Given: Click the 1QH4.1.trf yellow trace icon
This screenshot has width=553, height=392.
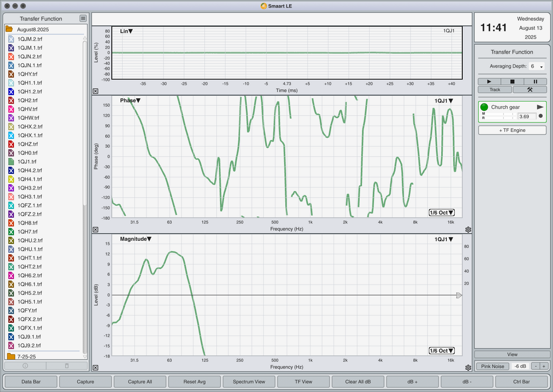Looking at the screenshot, I should click(11, 179).
